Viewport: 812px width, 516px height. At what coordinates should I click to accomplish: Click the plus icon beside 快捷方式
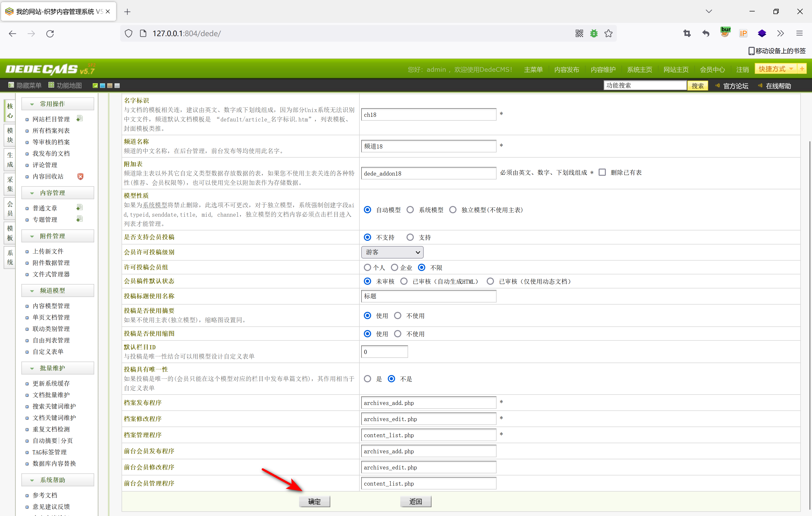tap(802, 69)
